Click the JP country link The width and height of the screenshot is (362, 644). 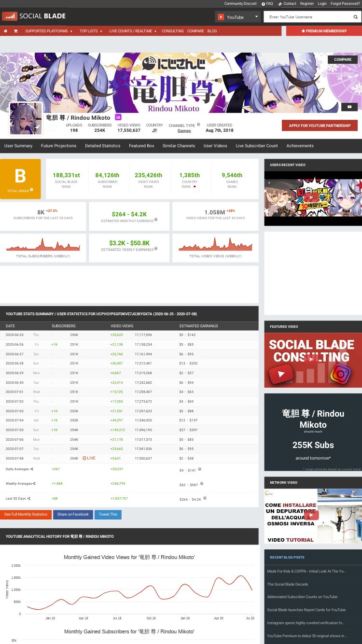click(x=154, y=130)
